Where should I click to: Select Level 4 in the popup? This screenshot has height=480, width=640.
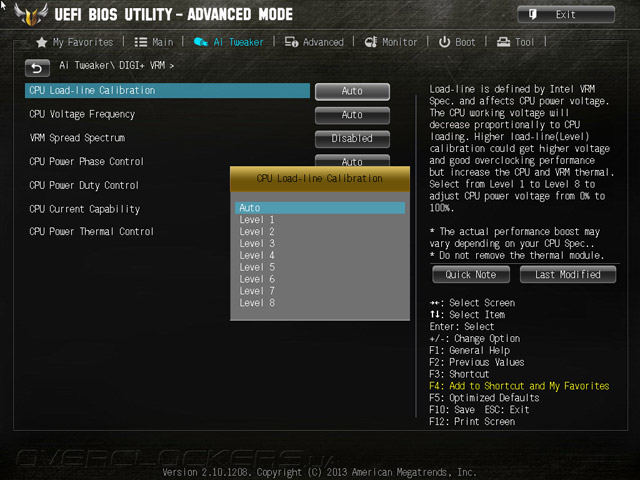coord(320,255)
